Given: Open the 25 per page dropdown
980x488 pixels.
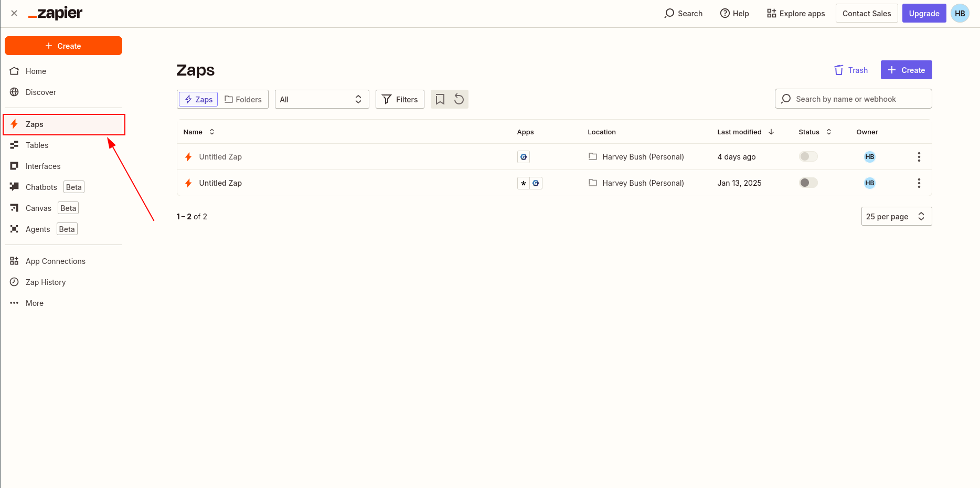Looking at the screenshot, I should (896, 216).
